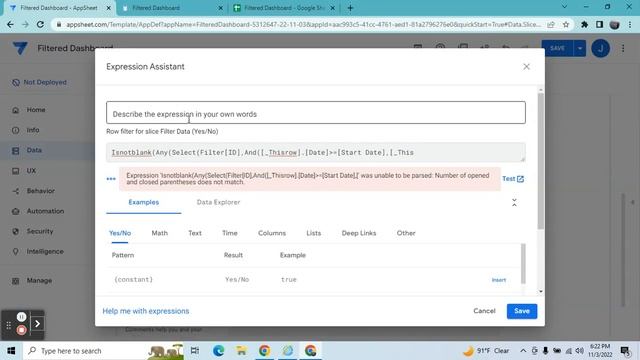This screenshot has height=360, width=640.
Task: Launch Microsoft Edge from the taskbar
Action: (218, 351)
